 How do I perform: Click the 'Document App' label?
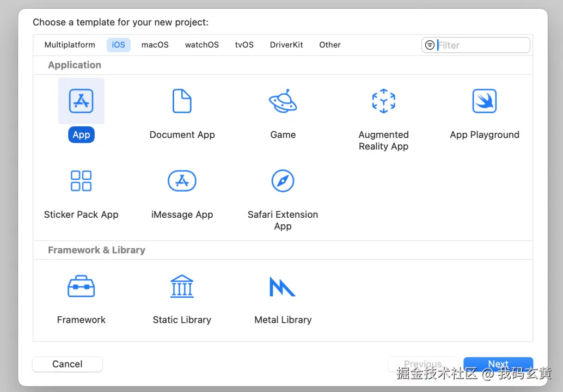point(182,134)
